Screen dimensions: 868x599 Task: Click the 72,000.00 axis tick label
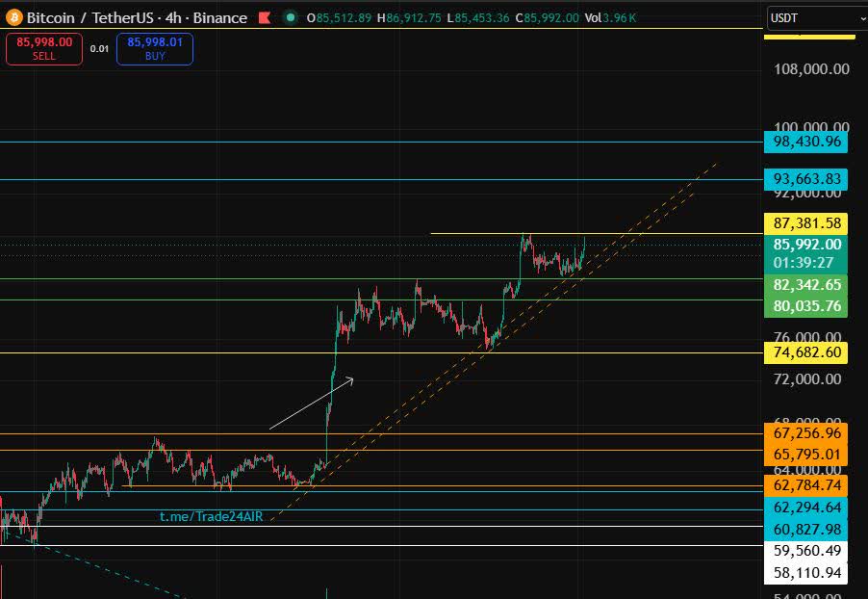click(x=807, y=379)
